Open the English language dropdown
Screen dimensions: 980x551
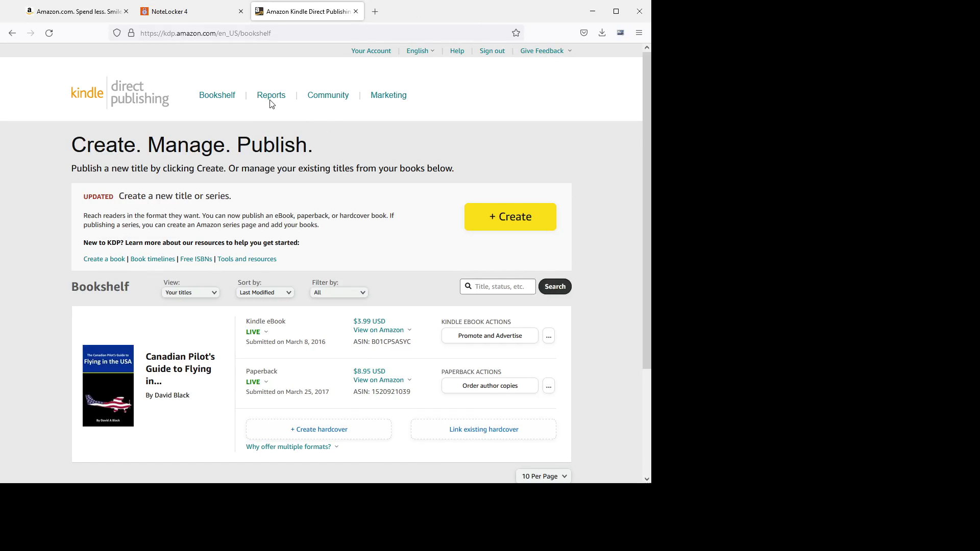tap(420, 51)
